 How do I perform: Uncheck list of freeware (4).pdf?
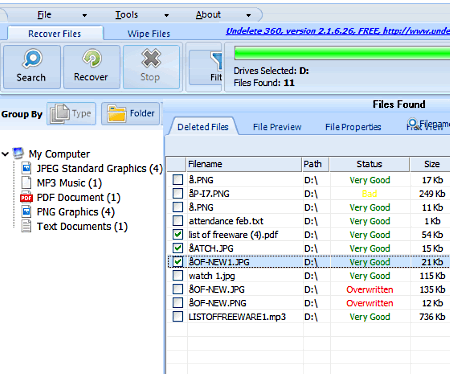178,234
